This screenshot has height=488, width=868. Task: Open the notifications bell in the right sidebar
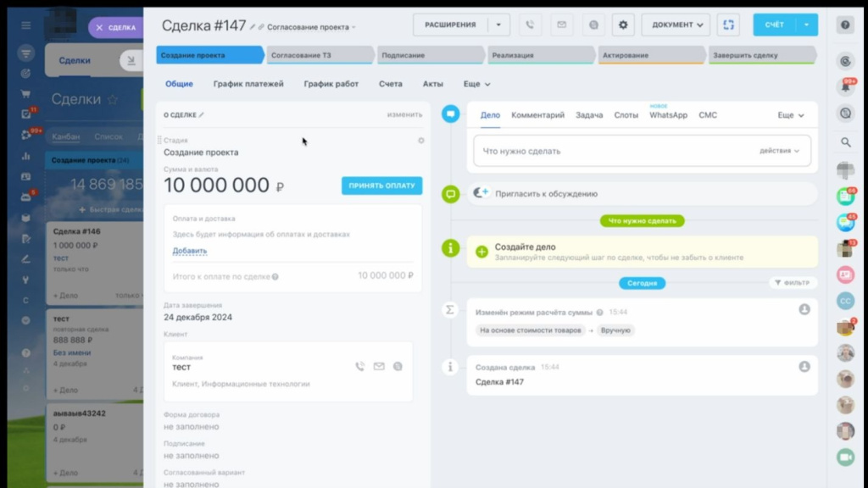(x=845, y=86)
